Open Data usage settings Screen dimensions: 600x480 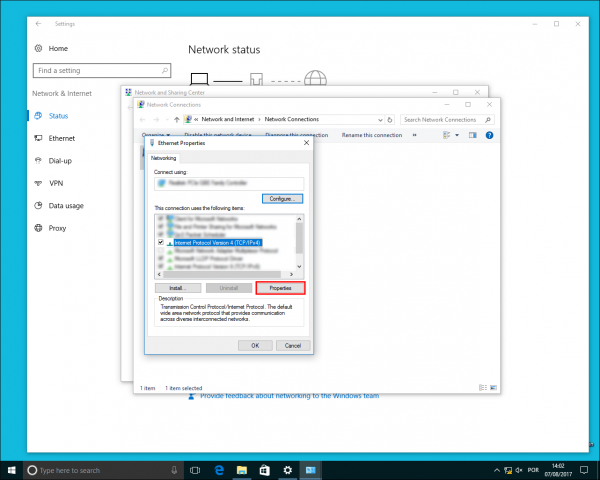(x=66, y=206)
